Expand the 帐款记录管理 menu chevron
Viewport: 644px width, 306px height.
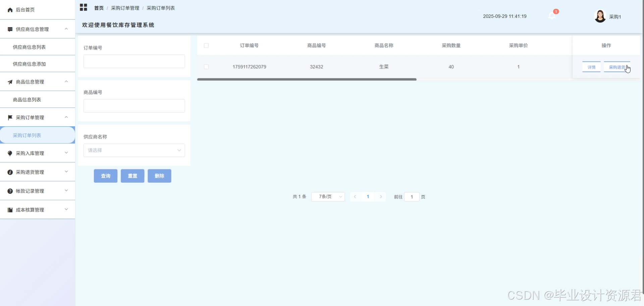66,190
